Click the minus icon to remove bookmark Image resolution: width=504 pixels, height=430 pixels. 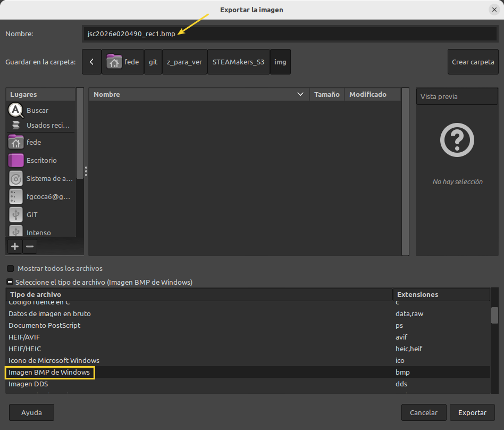point(30,246)
